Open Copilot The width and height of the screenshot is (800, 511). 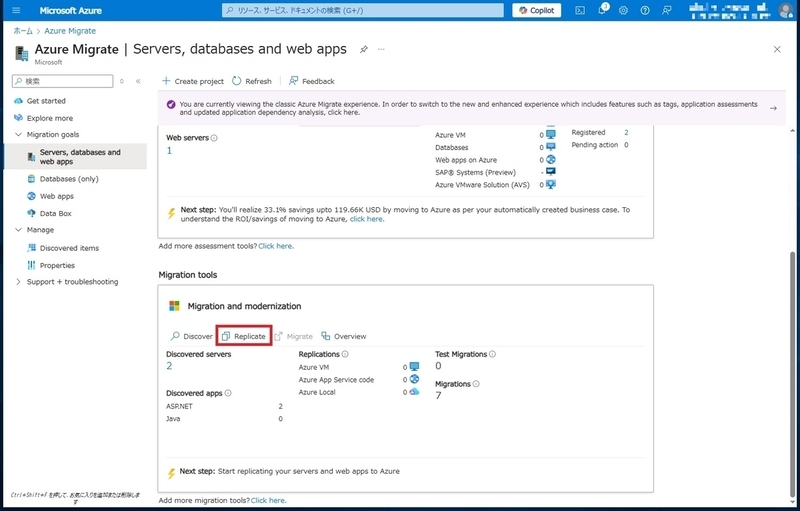pyautogui.click(x=536, y=10)
